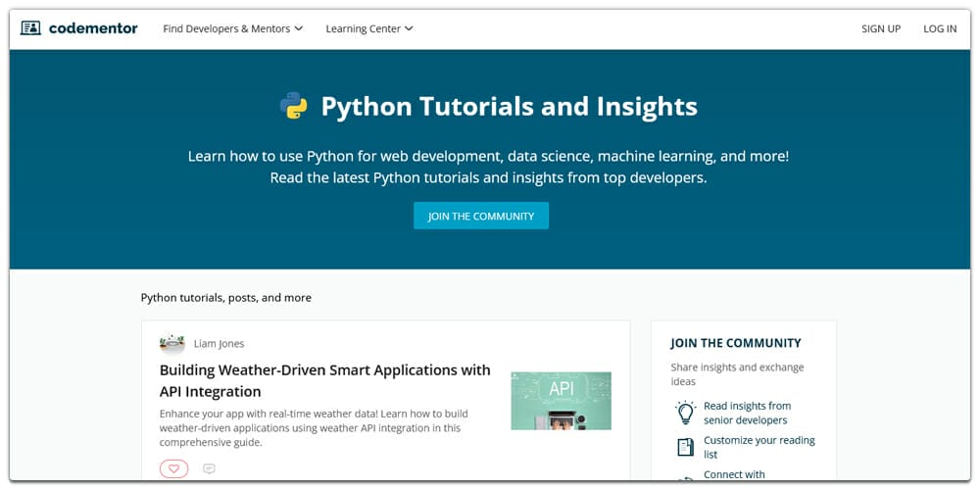Click the article summary starting 'Enhance your app'
The image size is (980, 490).
pyautogui.click(x=314, y=428)
